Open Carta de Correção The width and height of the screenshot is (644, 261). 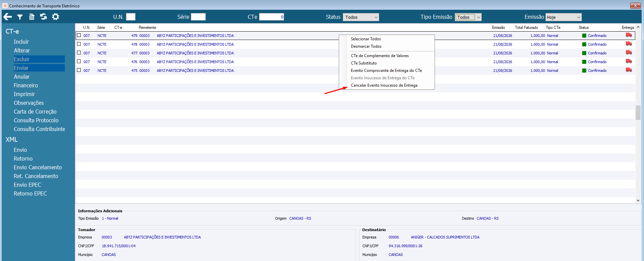(x=35, y=112)
